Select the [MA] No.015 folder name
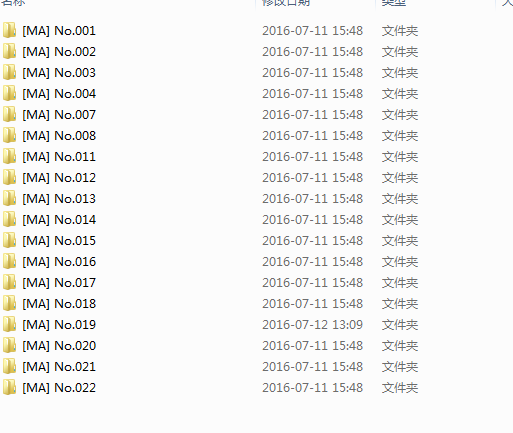Viewport: 513px width, 433px height. (x=59, y=241)
